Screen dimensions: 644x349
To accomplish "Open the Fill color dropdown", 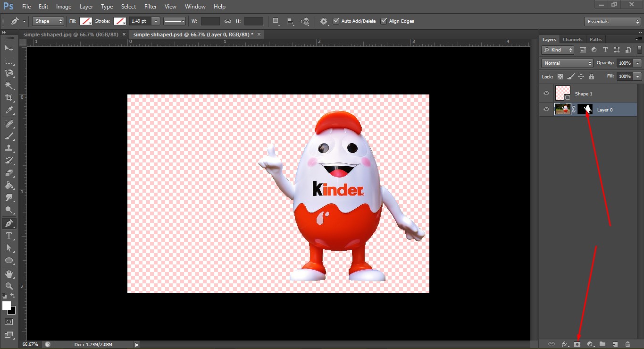I will (86, 21).
